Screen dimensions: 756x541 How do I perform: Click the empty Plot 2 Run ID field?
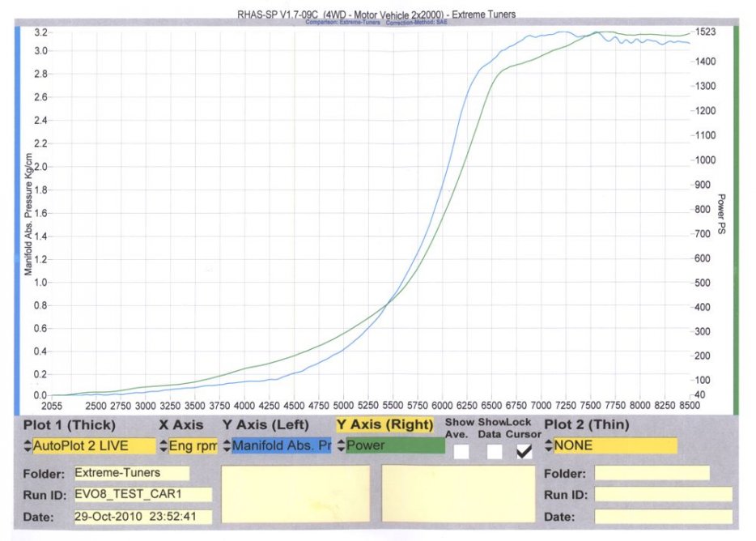663,495
